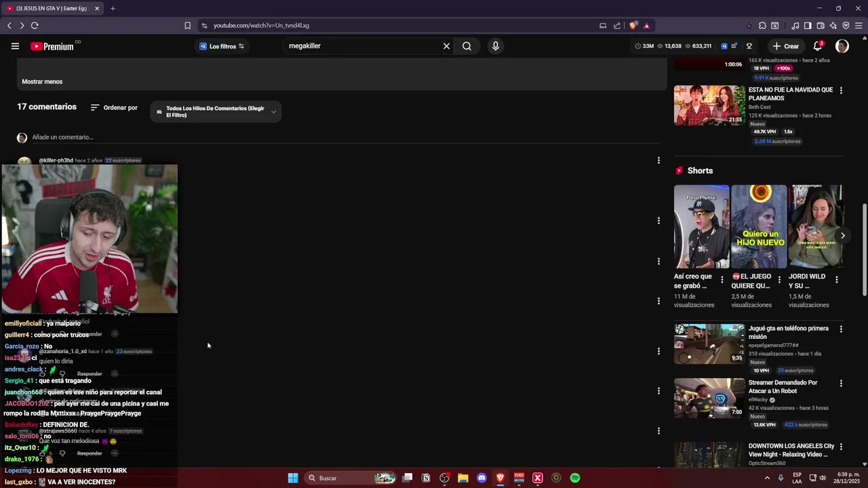Open the notifications bell
Viewport: 868px width, 488px height.
(818, 46)
